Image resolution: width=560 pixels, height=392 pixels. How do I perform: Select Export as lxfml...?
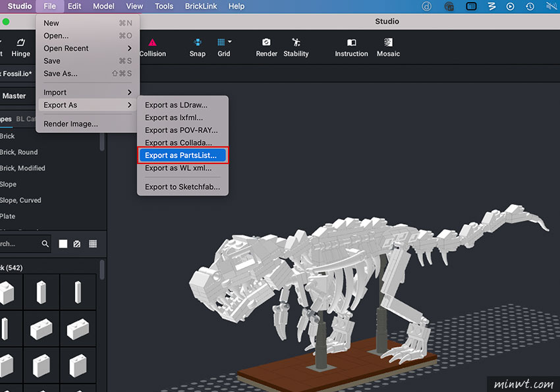point(182,117)
